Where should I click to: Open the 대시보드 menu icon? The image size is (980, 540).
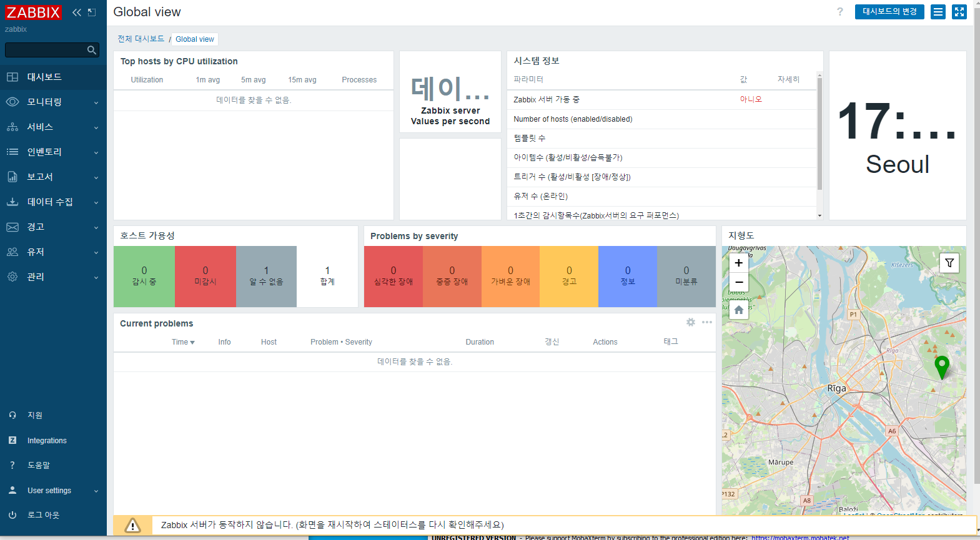pyautogui.click(x=12, y=77)
